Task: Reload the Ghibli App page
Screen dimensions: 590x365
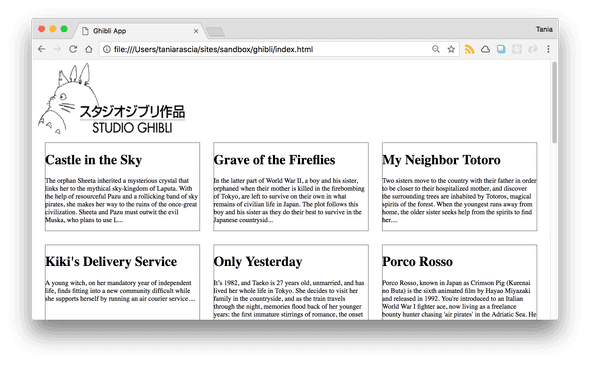Action: 73,49
